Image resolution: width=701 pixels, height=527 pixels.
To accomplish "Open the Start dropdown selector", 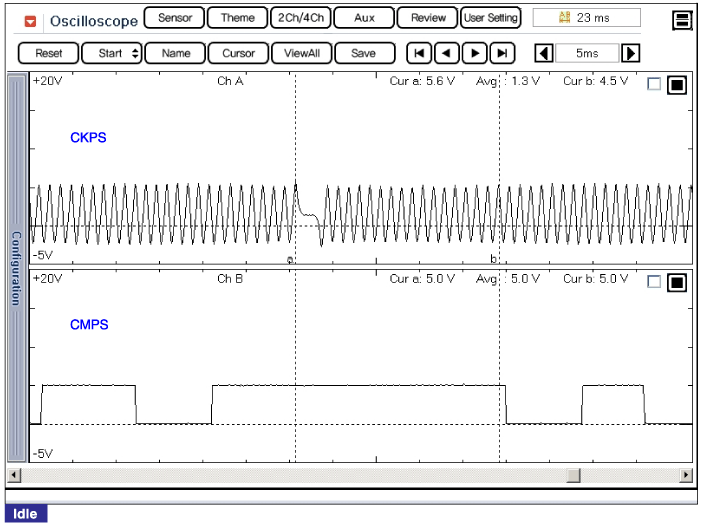I will coord(111,53).
